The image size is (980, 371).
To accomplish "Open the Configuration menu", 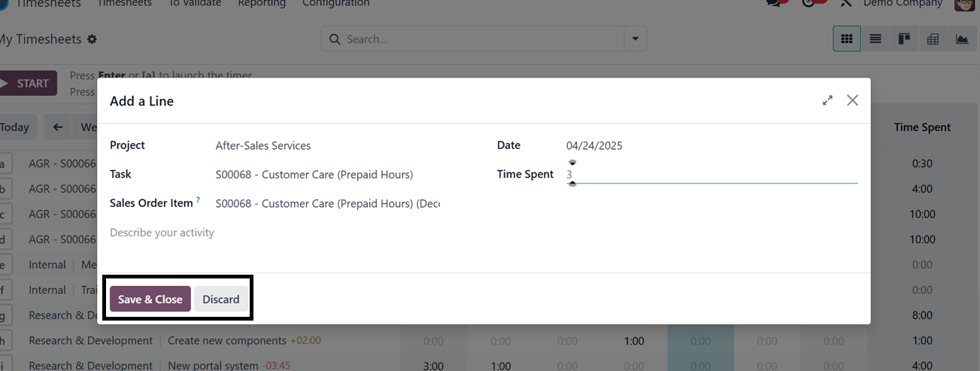I will tap(335, 3).
